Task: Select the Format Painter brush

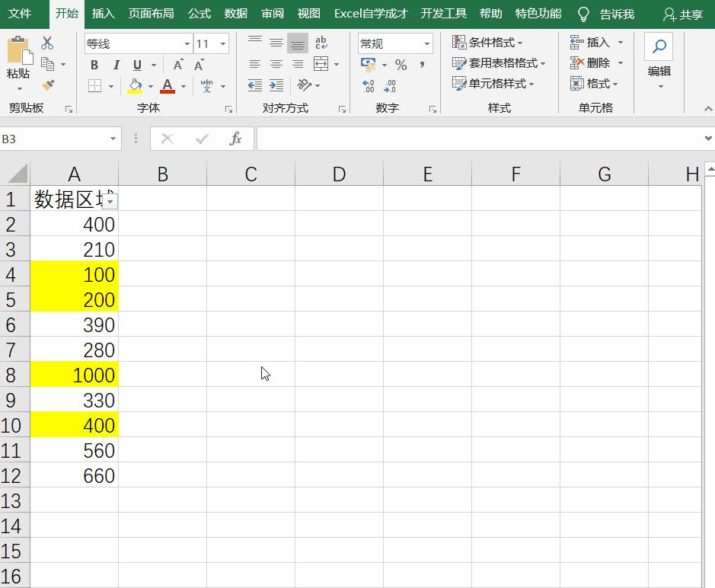Action: [x=47, y=85]
